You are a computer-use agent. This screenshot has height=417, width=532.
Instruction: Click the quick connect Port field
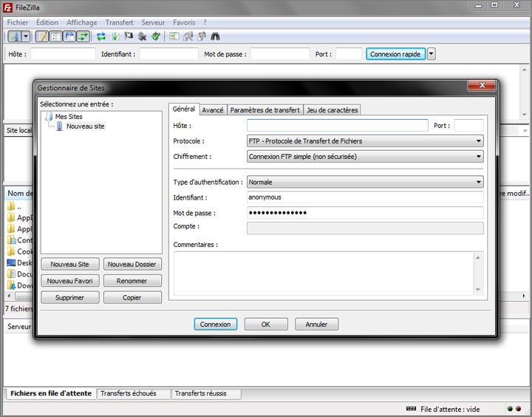tap(349, 54)
